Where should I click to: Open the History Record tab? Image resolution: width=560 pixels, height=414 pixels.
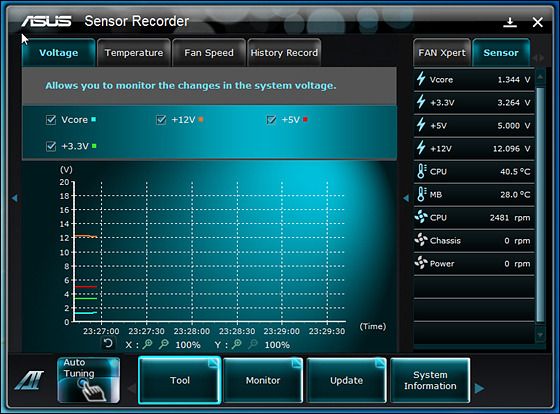pyautogui.click(x=284, y=53)
